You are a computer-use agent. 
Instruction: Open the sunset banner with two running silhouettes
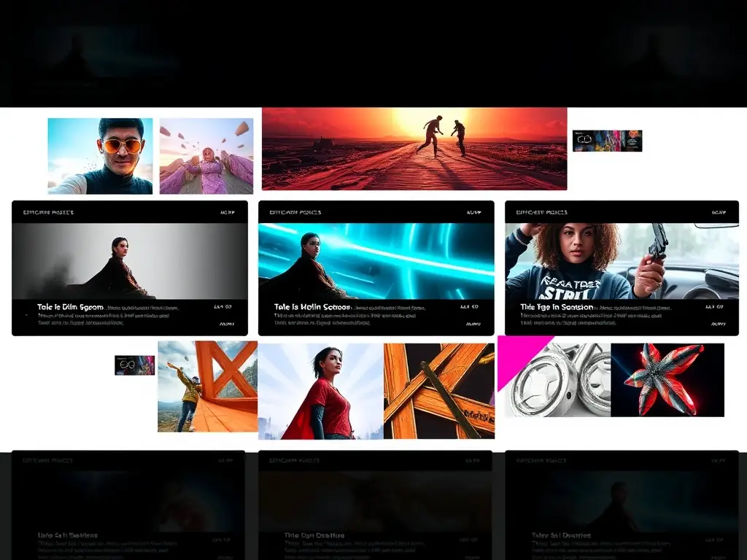(414, 149)
